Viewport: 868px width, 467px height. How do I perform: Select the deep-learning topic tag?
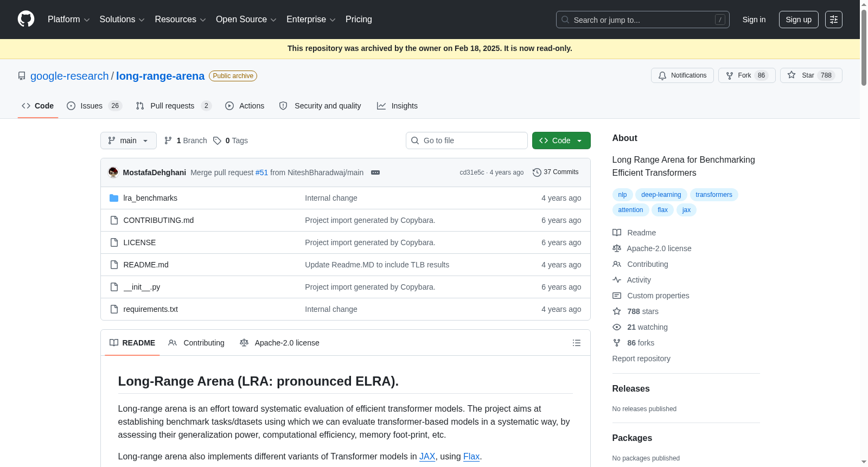click(x=661, y=195)
